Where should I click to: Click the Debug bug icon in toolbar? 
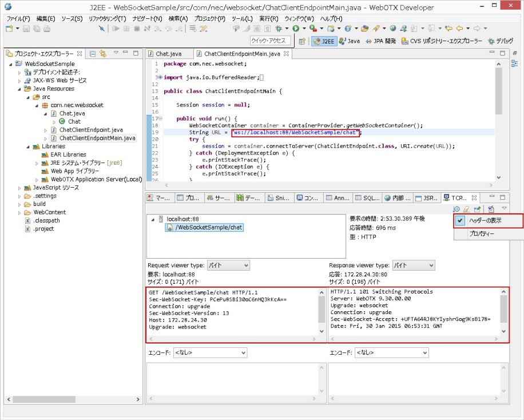(x=279, y=28)
